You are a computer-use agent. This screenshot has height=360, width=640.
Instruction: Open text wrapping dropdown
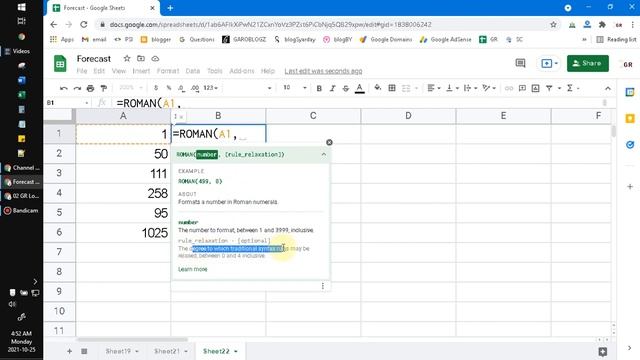pos(470,88)
